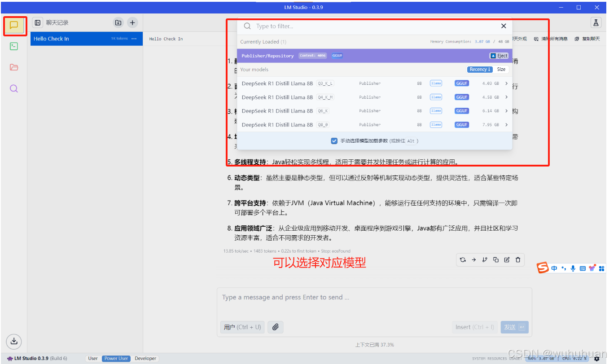Open Sogou skin shirt icon
The height and width of the screenshot is (364, 609).
[592, 268]
